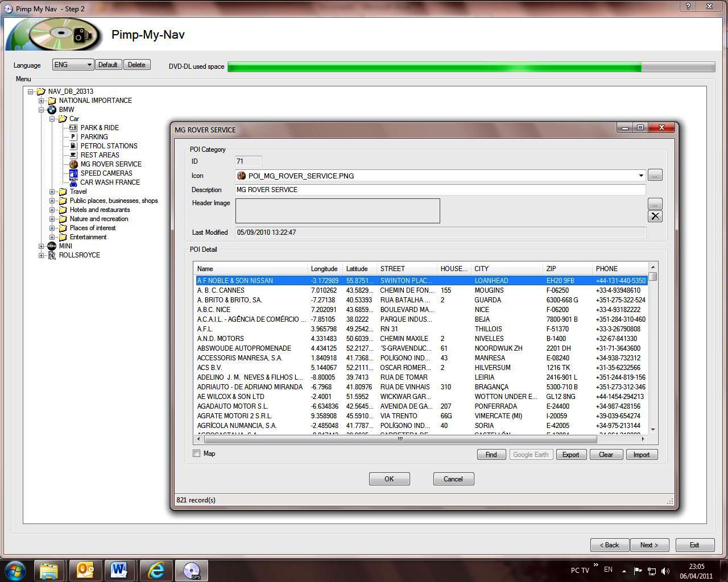728x582 pixels.
Task: Select the CAR WASH FRANCE icon
Action: coord(73,182)
